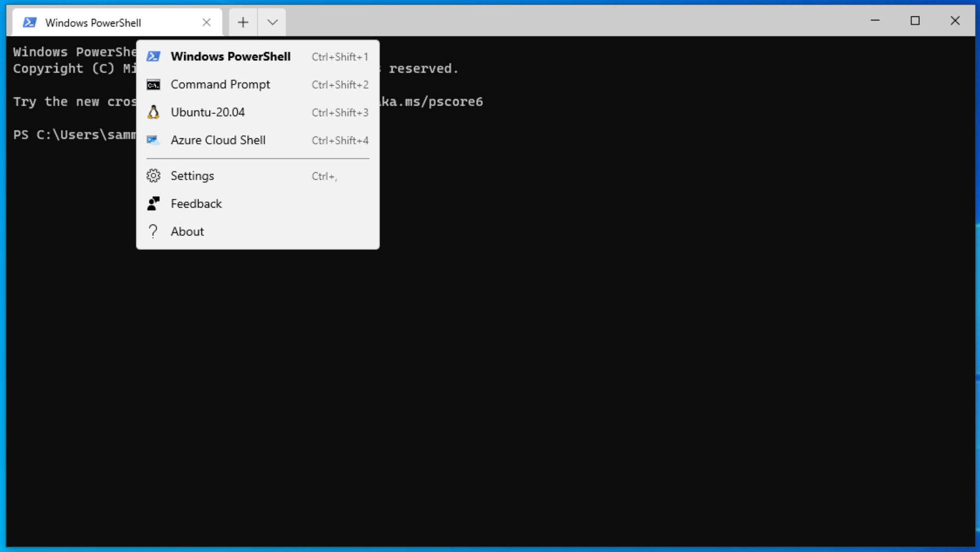Click the PowerShell icon in the tab
Image resolution: width=980 pixels, height=552 pixels.
pyautogui.click(x=29, y=22)
